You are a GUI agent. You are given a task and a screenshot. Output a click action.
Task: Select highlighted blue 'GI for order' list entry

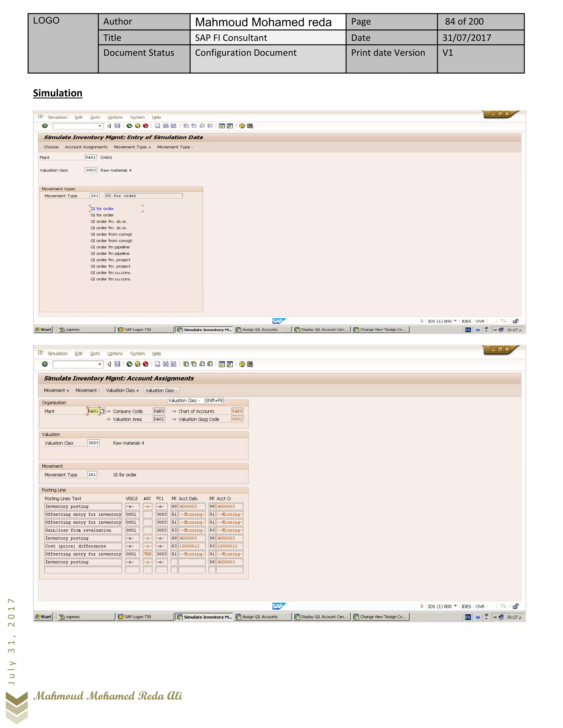(x=102, y=209)
